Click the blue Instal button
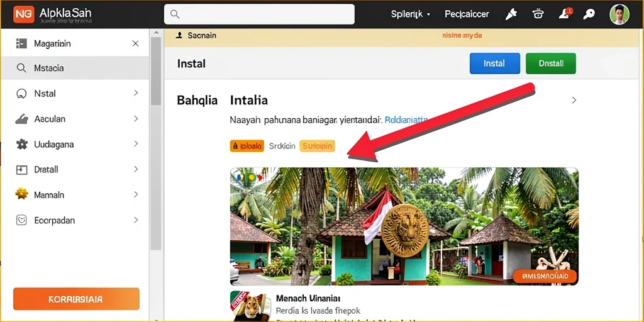644x322 pixels. coord(494,64)
